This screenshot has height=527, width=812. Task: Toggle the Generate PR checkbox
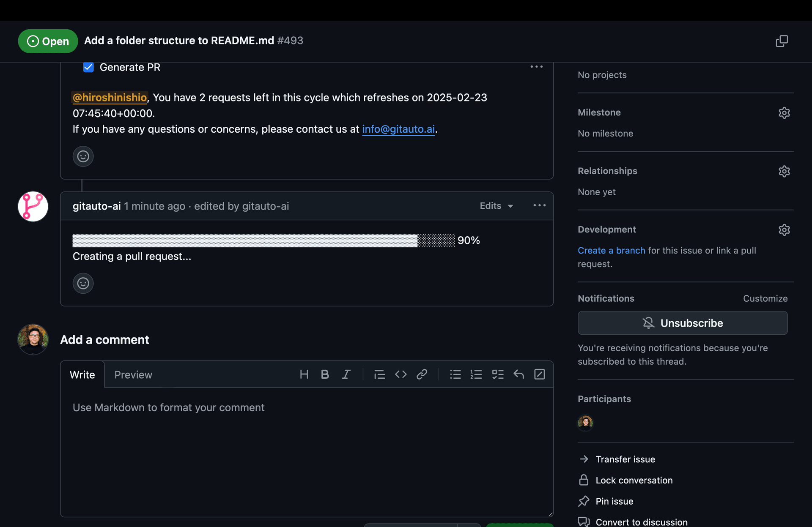(88, 67)
